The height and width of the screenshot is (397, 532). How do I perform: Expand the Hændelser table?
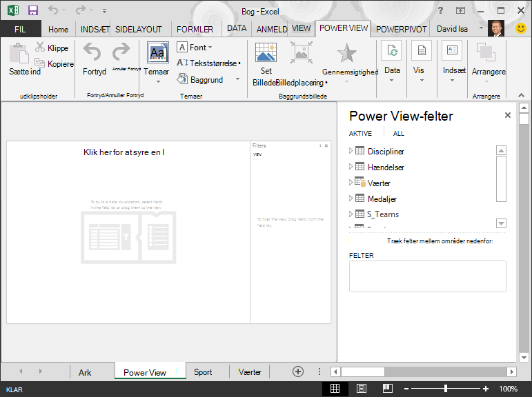click(x=351, y=166)
